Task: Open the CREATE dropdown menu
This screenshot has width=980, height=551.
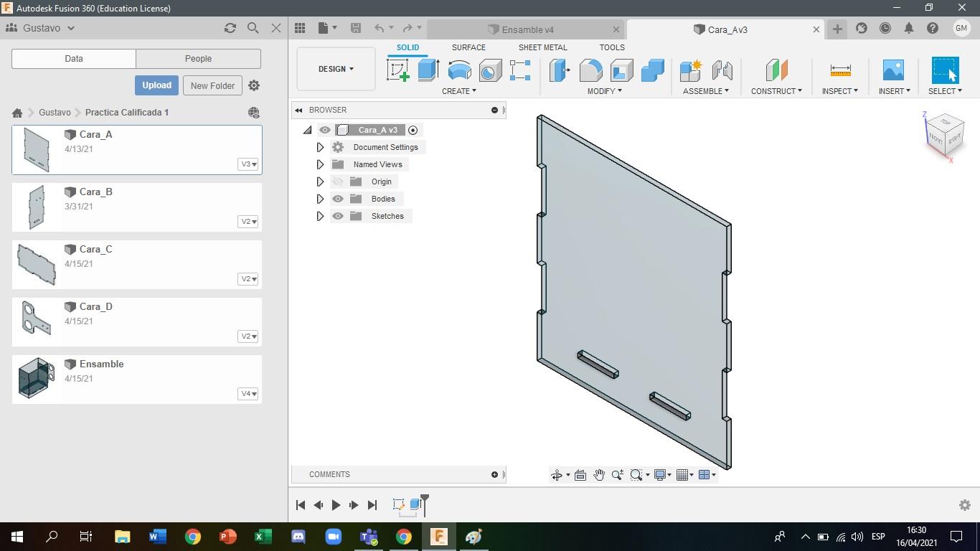Action: (x=458, y=91)
